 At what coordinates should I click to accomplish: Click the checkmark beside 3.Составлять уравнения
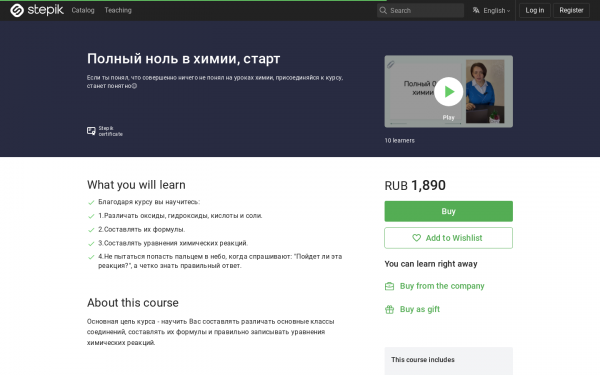[x=91, y=244]
